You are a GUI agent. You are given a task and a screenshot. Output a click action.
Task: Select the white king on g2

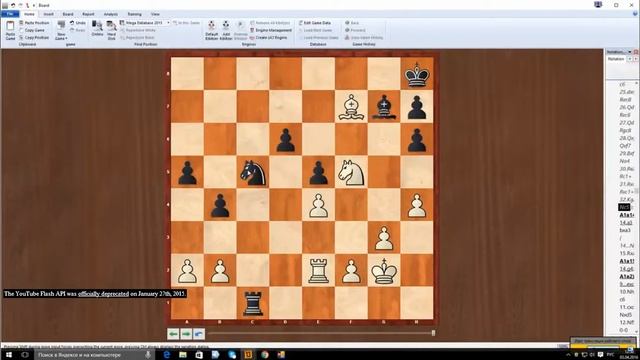tap(384, 270)
